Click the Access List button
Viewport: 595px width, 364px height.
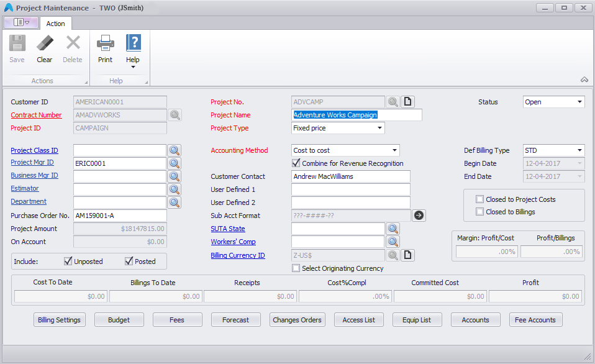pyautogui.click(x=358, y=320)
